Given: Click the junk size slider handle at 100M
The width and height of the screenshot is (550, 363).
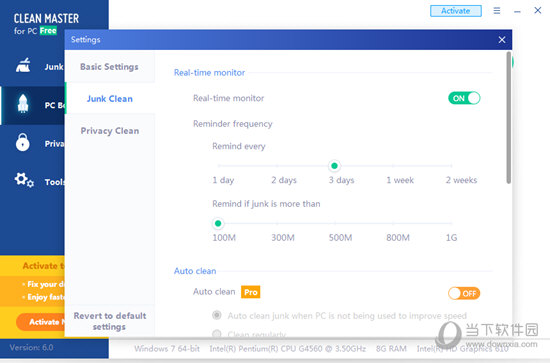Looking at the screenshot, I should coord(218,223).
